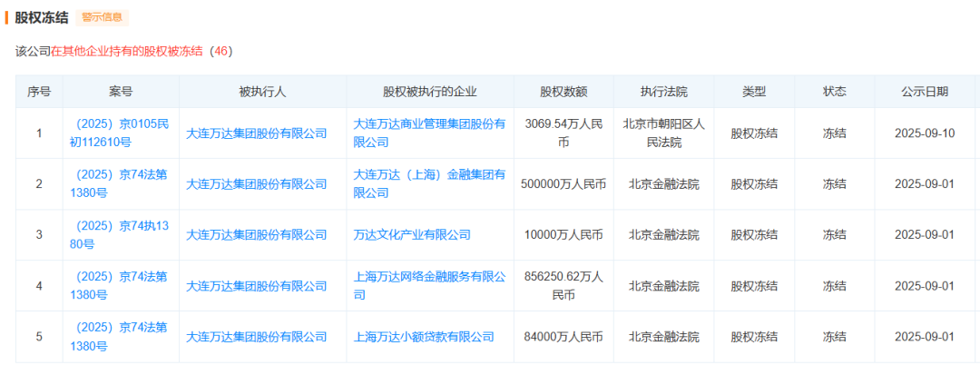The height and width of the screenshot is (365, 980).
Task: Click the count (46) beside frozen equity
Action: tap(221, 52)
